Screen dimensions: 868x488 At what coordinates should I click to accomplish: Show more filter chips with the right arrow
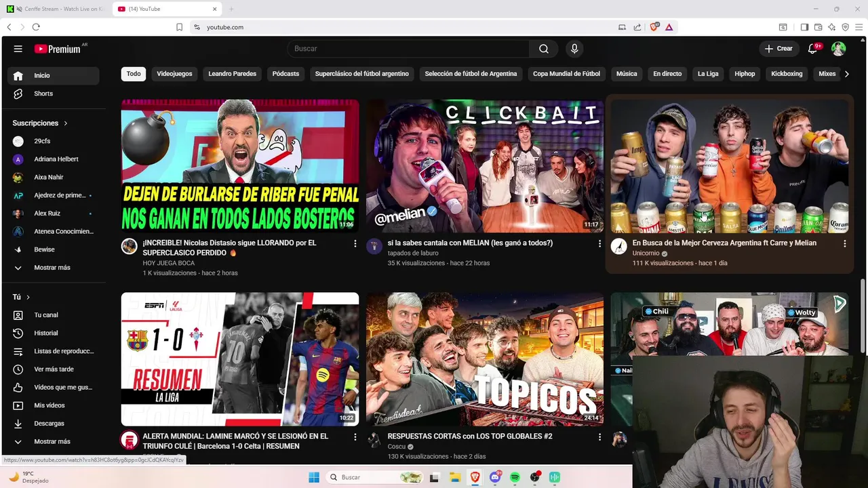tap(846, 74)
